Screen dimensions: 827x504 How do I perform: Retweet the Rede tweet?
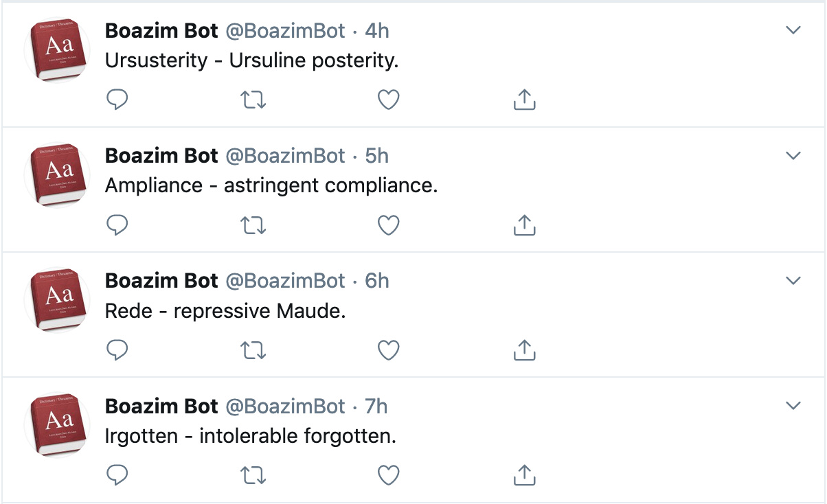254,350
